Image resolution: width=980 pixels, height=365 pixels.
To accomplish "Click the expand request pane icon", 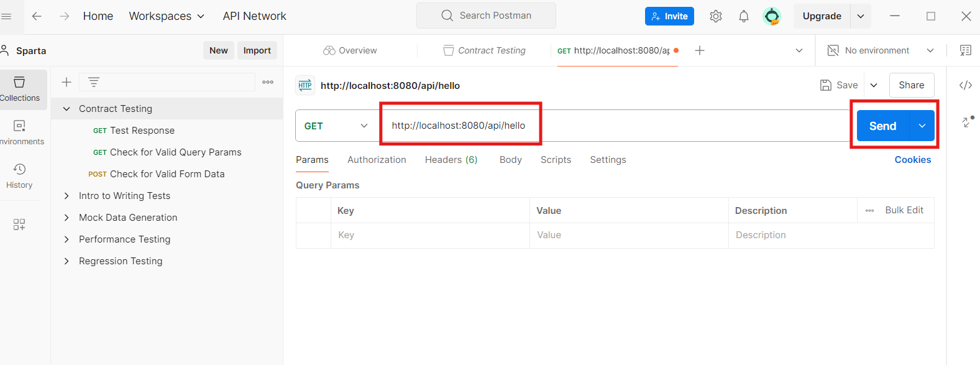I will click(968, 122).
